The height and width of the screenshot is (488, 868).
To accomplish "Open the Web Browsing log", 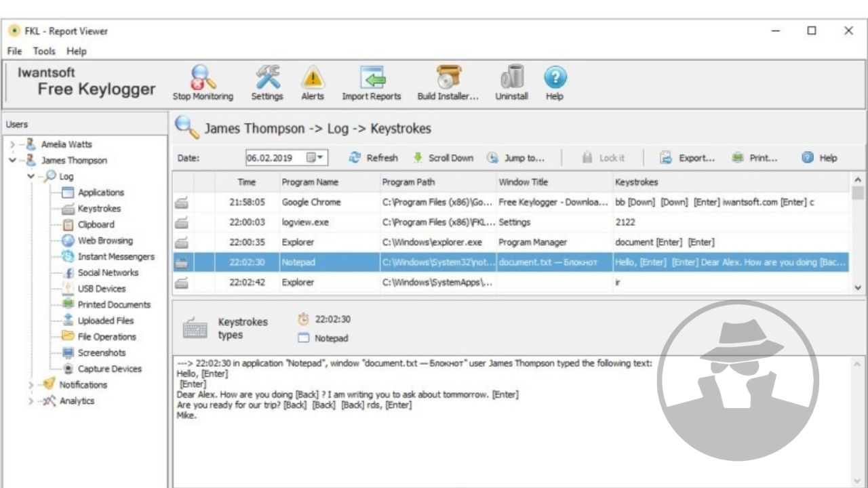I will click(105, 241).
